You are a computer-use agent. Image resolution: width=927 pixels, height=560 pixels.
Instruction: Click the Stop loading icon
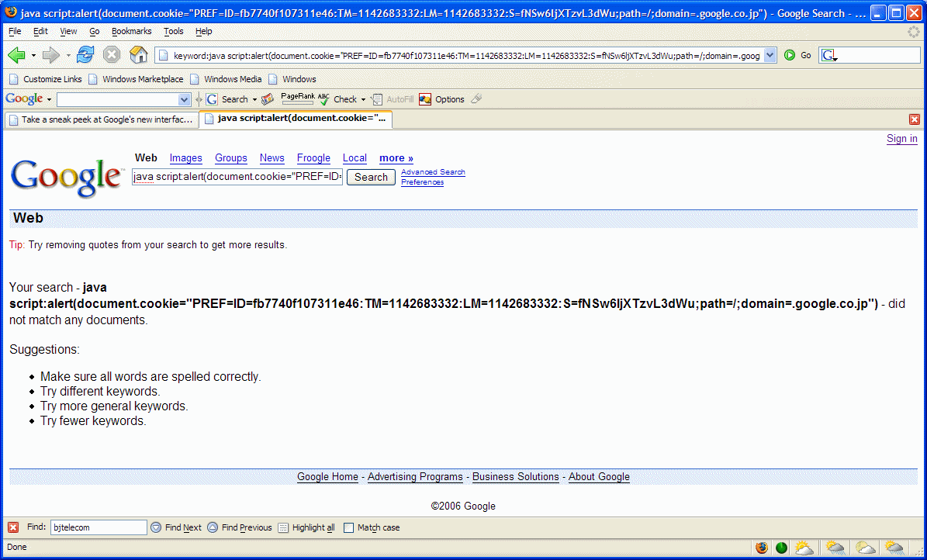point(111,55)
